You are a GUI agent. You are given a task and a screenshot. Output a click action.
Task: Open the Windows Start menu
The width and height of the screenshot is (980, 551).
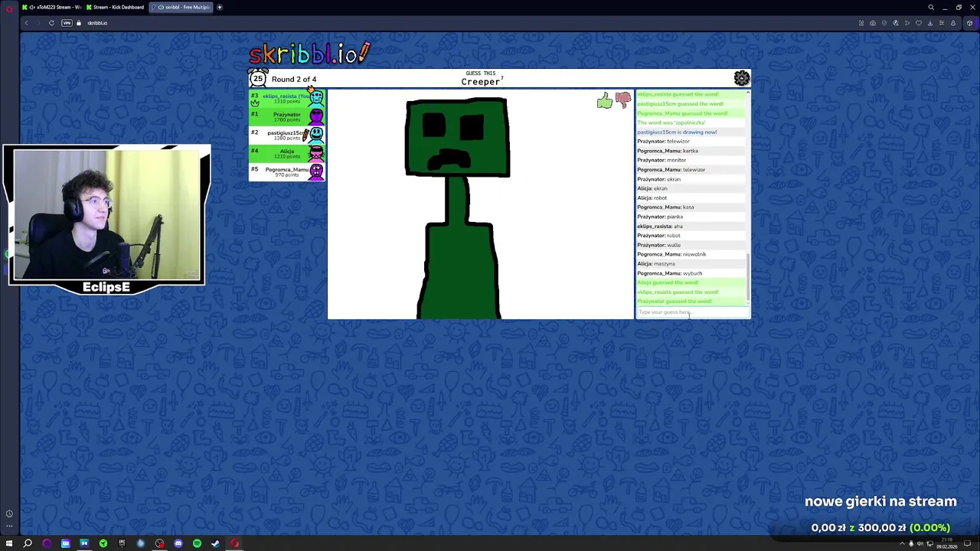[8, 543]
